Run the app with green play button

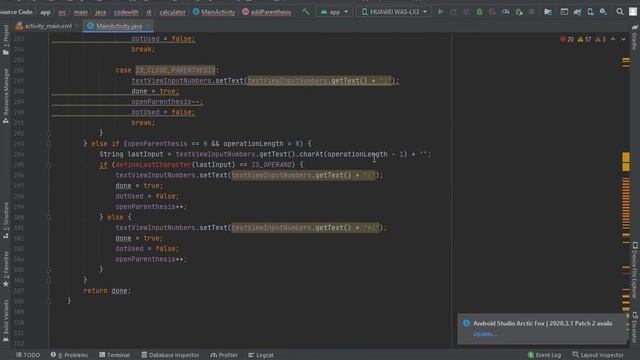pyautogui.click(x=440, y=12)
